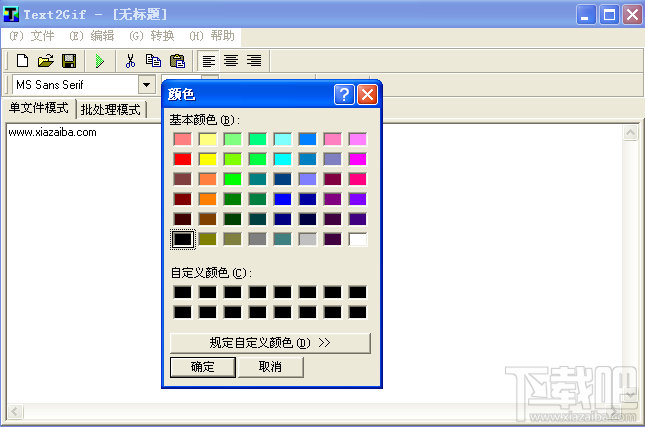Screen dimensions: 645x427
Task: Open the 帮助 menu
Action: point(212,36)
